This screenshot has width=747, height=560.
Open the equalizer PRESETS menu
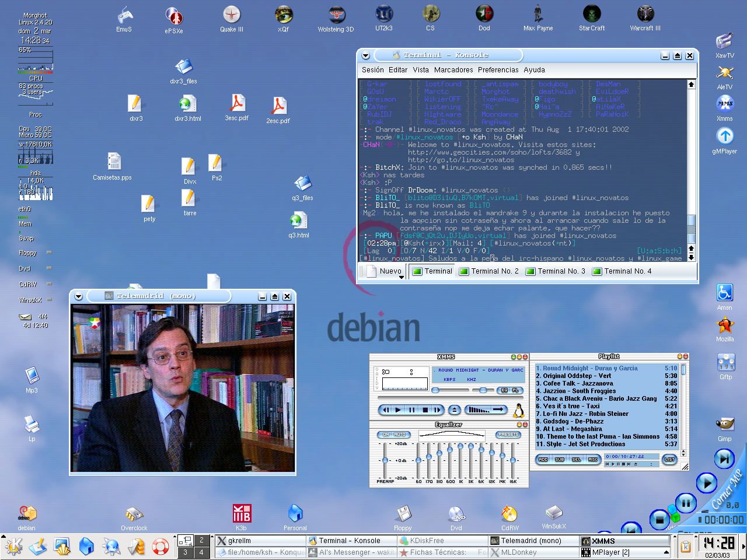pyautogui.click(x=508, y=435)
